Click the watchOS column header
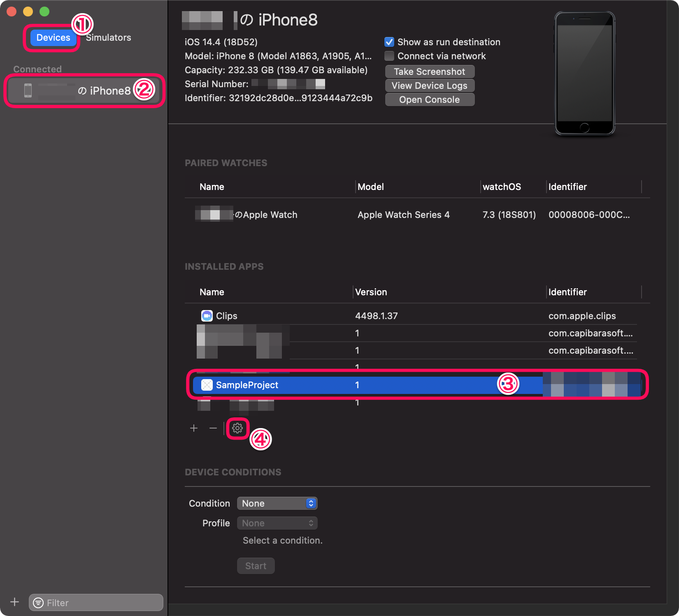 click(502, 187)
